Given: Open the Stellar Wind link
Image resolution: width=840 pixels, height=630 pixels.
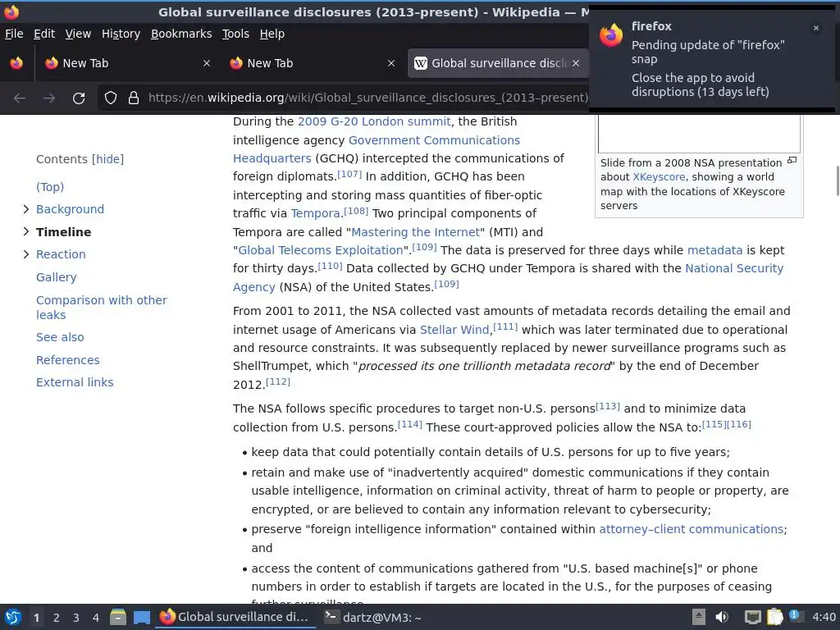Looking at the screenshot, I should (454, 330).
